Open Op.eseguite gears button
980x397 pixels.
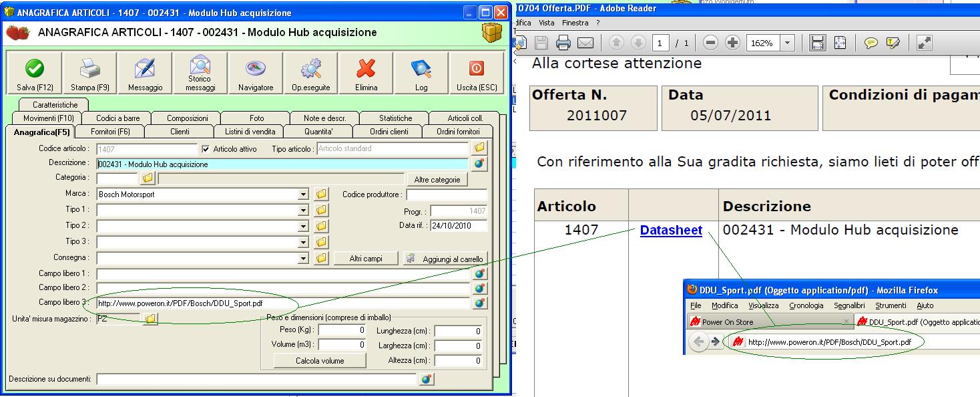click(311, 74)
